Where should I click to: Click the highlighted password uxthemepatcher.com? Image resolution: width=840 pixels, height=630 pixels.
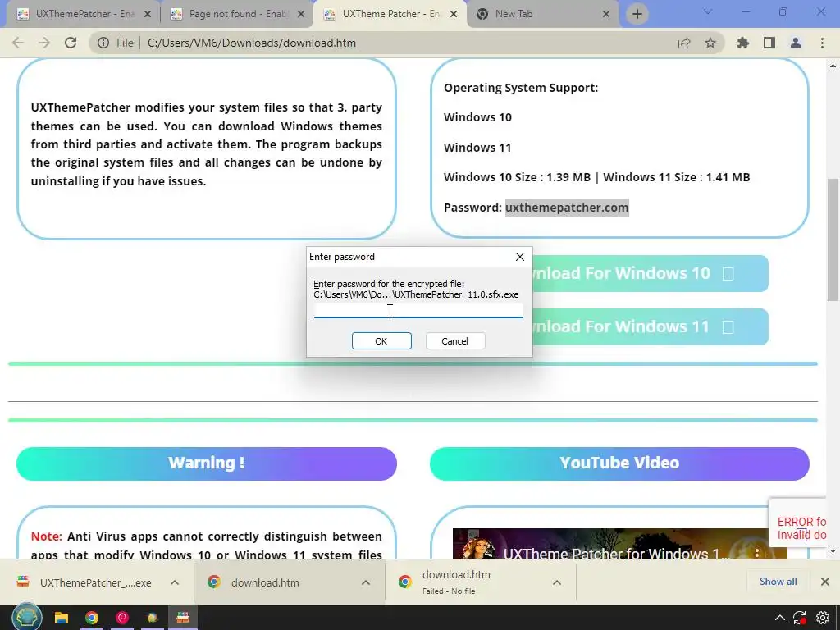pyautogui.click(x=567, y=208)
